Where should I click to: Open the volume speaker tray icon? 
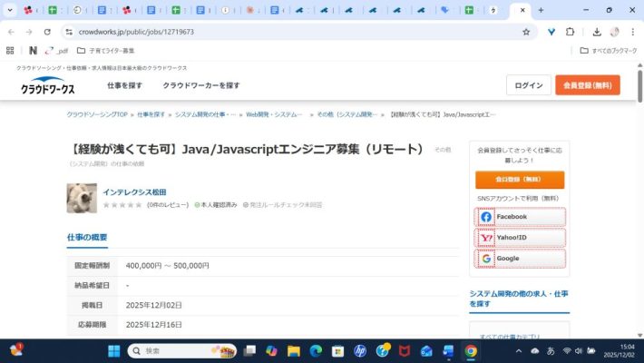pyautogui.click(x=579, y=350)
